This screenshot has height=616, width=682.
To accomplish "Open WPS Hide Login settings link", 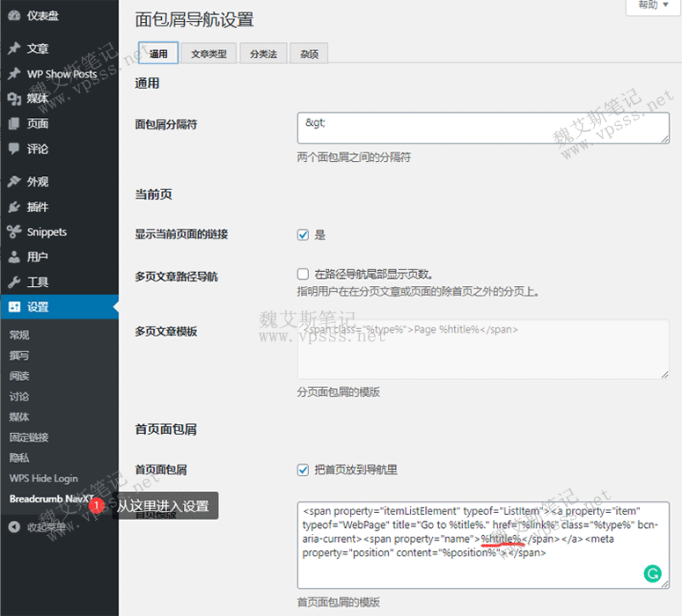I will (43, 478).
